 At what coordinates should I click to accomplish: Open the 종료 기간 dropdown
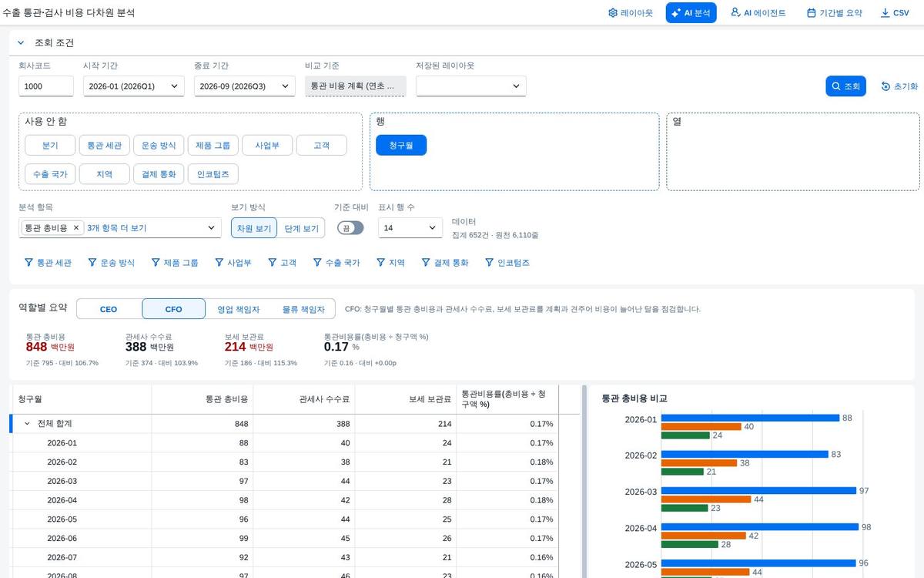pos(244,86)
